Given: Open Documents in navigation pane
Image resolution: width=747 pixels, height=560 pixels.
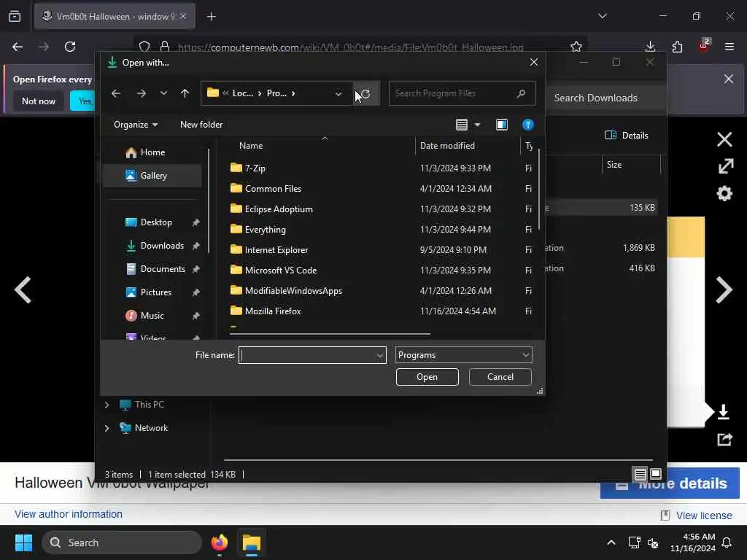Looking at the screenshot, I should (163, 269).
